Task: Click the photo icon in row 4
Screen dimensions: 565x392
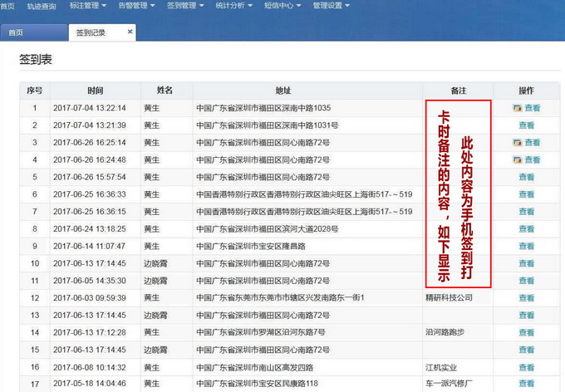Action: (517, 160)
